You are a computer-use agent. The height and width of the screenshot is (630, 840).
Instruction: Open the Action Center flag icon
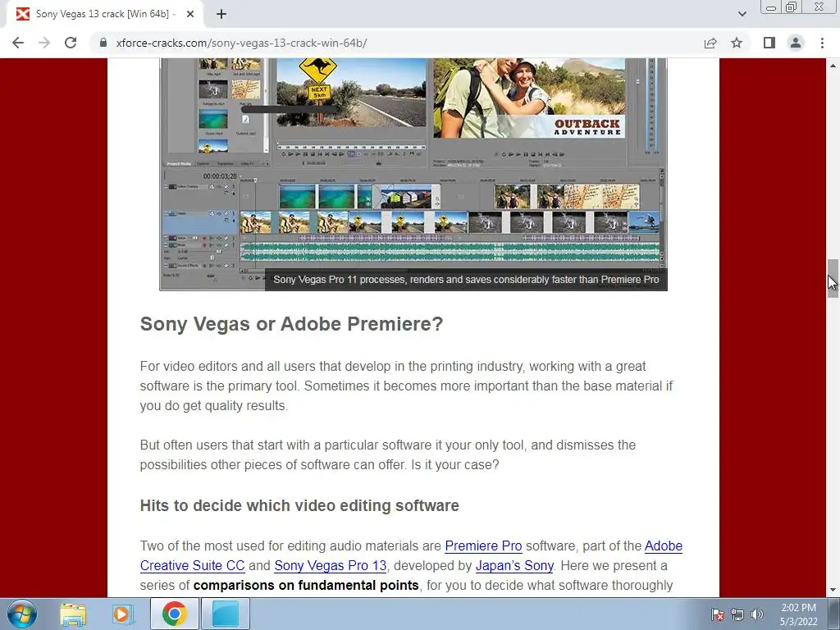pyautogui.click(x=718, y=614)
